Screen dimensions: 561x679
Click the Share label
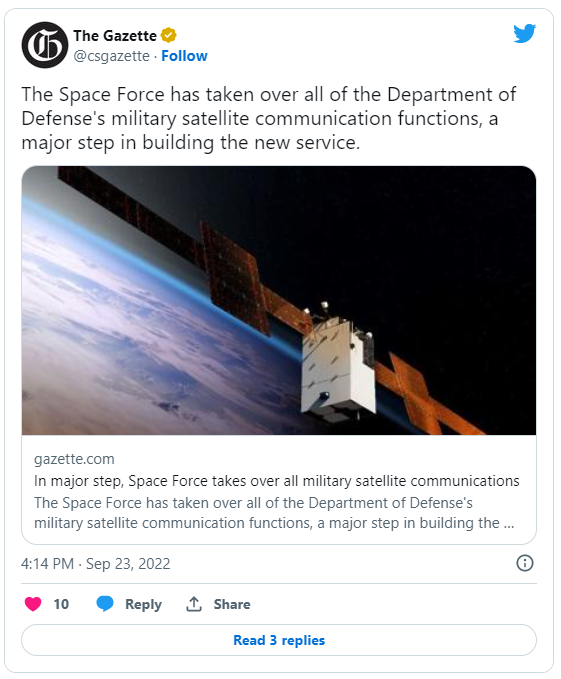232,604
